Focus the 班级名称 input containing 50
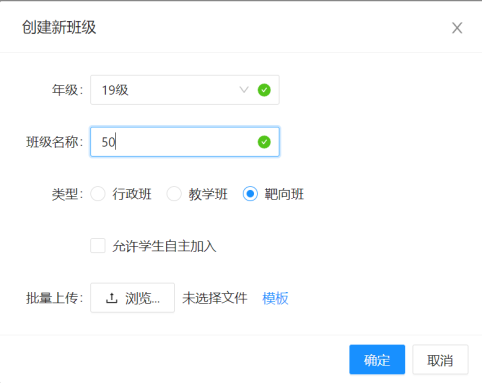The height and width of the screenshot is (383, 482). pyautogui.click(x=185, y=142)
